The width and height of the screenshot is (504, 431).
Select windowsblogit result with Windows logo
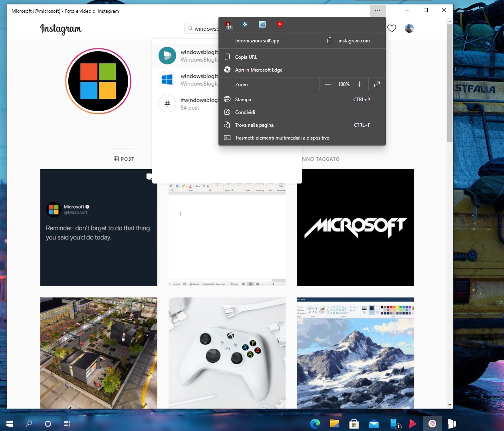pos(186,80)
